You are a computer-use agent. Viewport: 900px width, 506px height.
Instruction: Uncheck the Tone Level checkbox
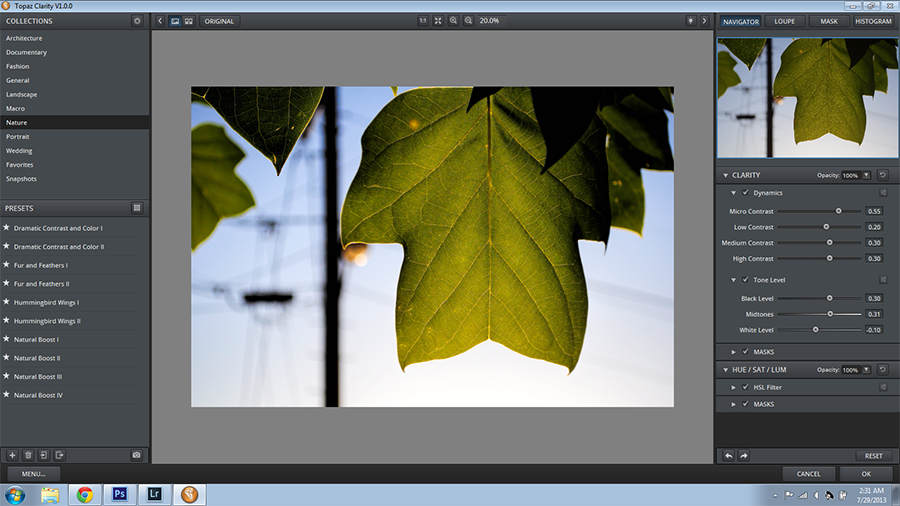pyautogui.click(x=745, y=280)
